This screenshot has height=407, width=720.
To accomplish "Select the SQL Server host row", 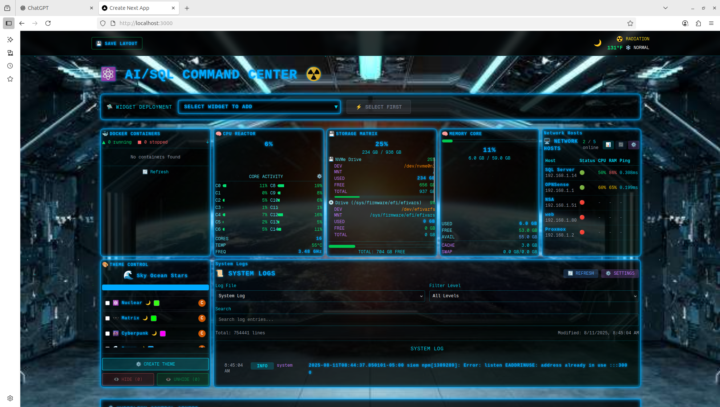I will pyautogui.click(x=591, y=173).
